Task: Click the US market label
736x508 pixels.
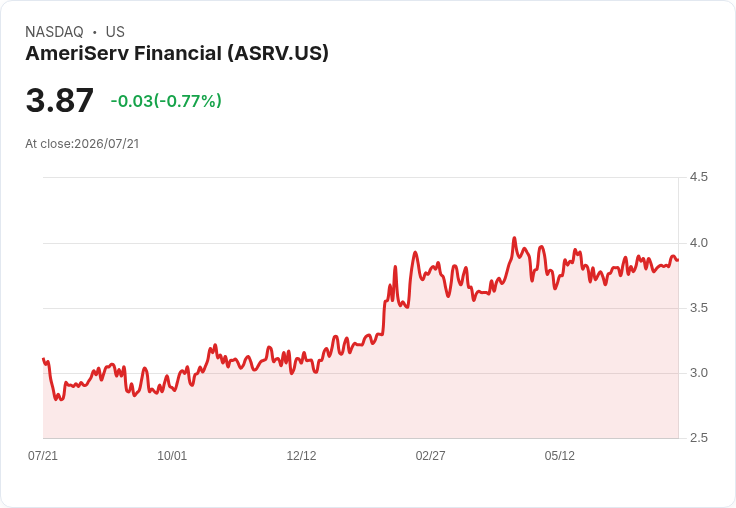Action: point(115,32)
